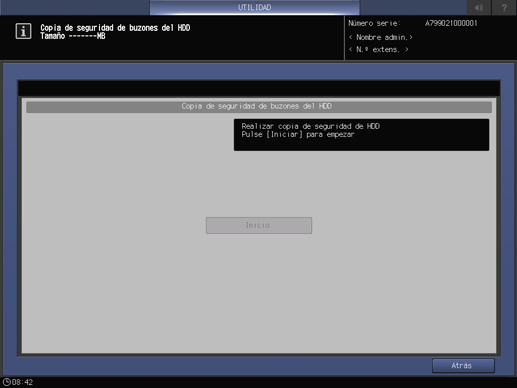Click the speaker sound icon
Viewport: 517px width, 388px height.
click(479, 7)
